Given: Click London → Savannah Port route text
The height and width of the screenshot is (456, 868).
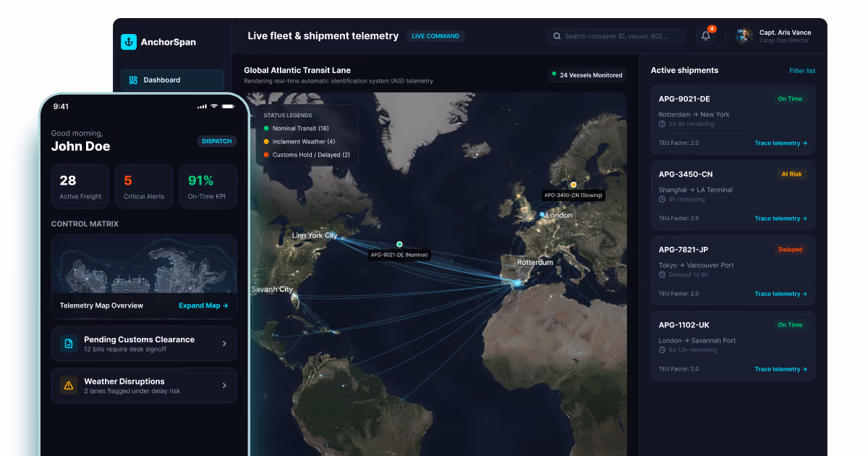Looking at the screenshot, I should (x=697, y=340).
